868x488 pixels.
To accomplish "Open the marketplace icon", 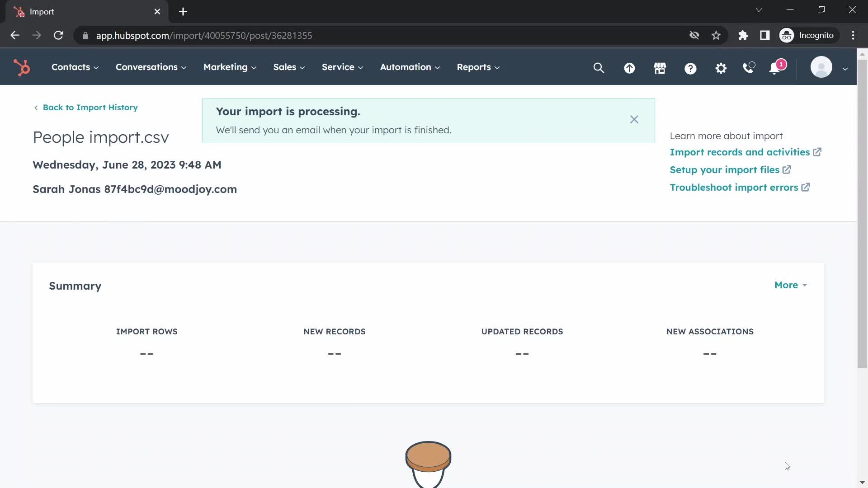I will tap(659, 67).
